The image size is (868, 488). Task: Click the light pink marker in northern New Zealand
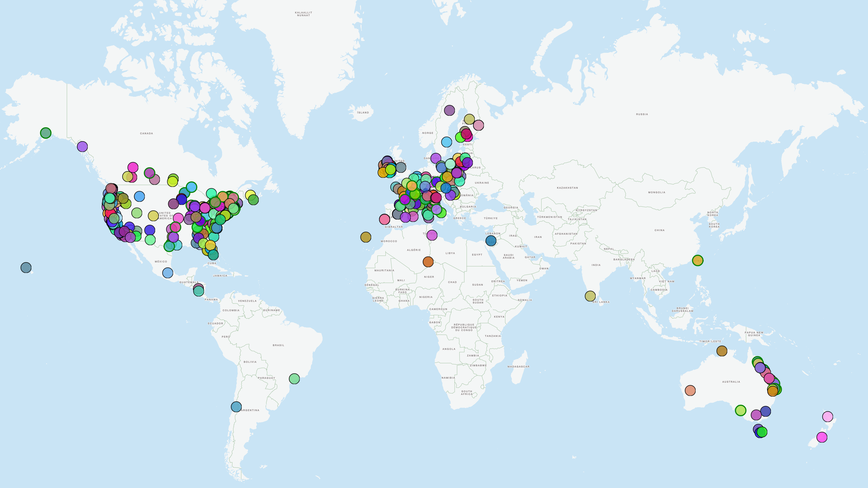tap(827, 417)
